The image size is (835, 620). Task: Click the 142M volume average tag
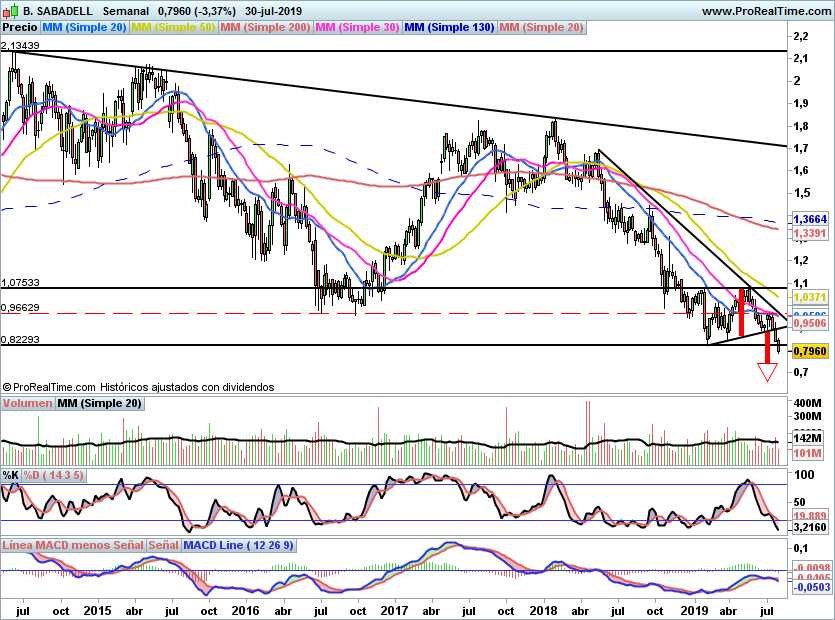pos(807,438)
